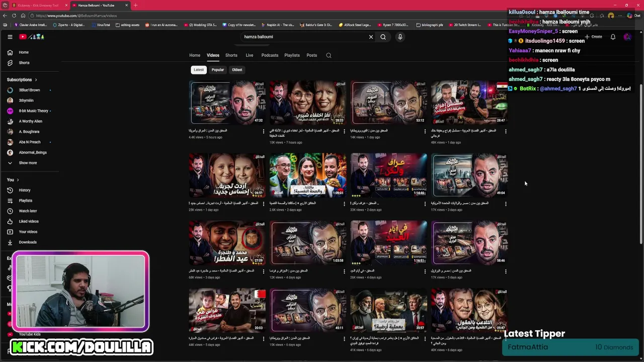Open options menu for 58:46 video
The image size is (644, 362).
[x=506, y=271]
